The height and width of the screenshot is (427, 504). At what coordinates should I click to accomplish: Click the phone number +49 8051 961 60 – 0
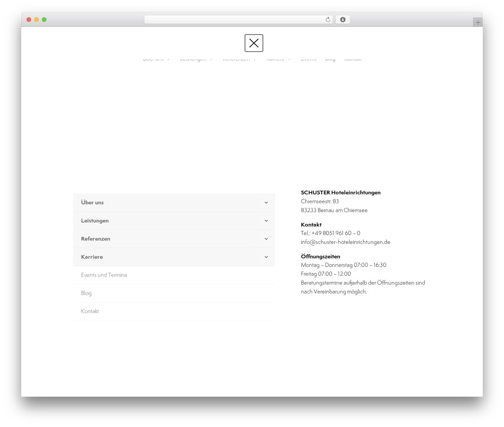(x=335, y=233)
